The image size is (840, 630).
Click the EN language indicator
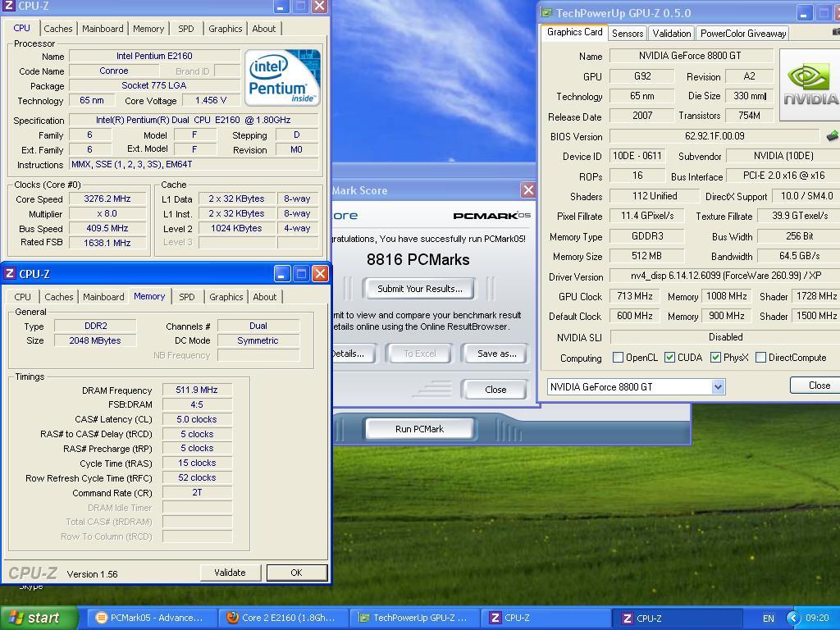coord(768,619)
